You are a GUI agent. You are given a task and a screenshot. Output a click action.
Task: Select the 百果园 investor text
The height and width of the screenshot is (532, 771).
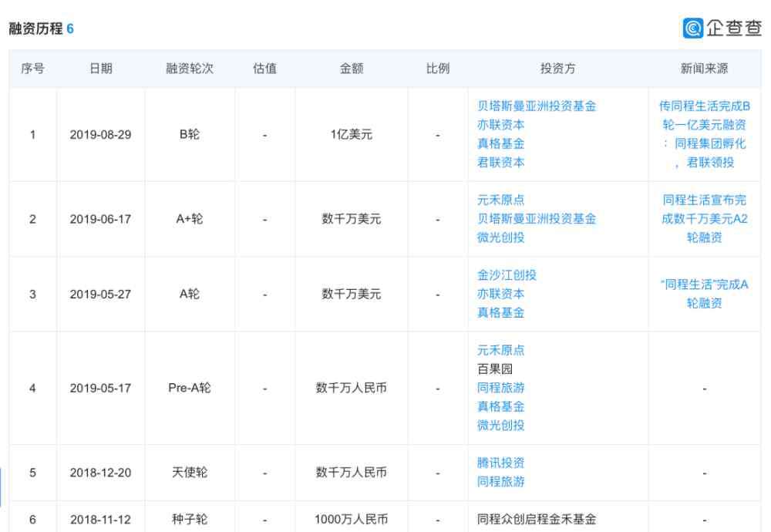(495, 369)
